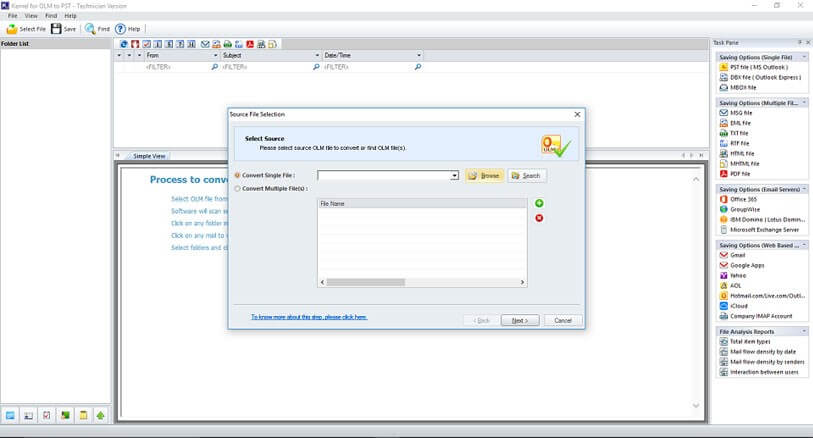The height and width of the screenshot is (438, 813).
Task: Click horizontal scrollbar thumb in File Name list
Action: [x=366, y=282]
